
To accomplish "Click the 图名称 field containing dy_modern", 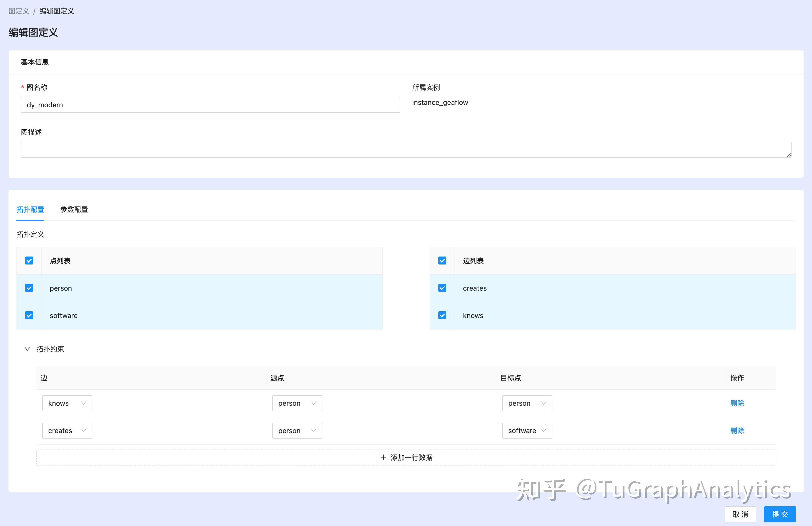I will 210,105.
